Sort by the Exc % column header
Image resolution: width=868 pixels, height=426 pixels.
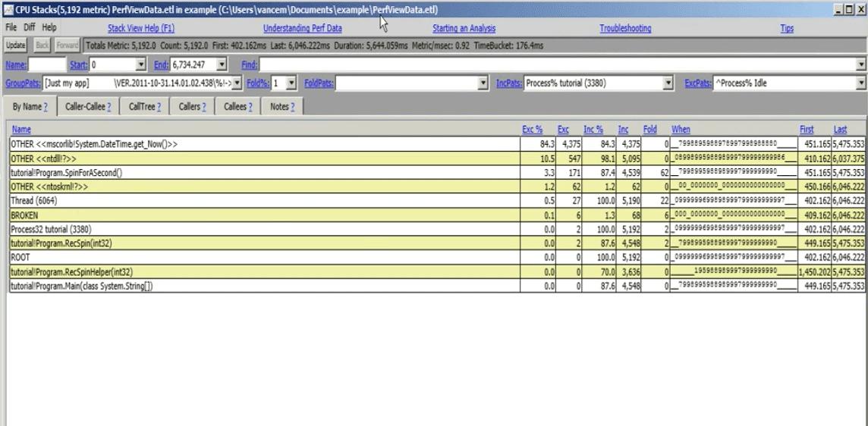[532, 130]
